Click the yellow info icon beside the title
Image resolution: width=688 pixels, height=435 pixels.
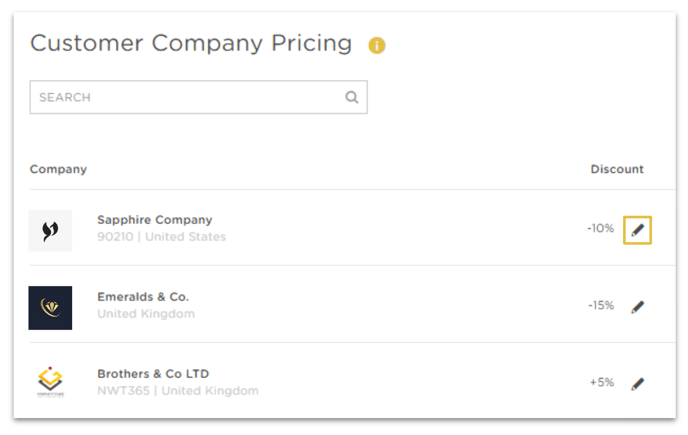(x=376, y=45)
